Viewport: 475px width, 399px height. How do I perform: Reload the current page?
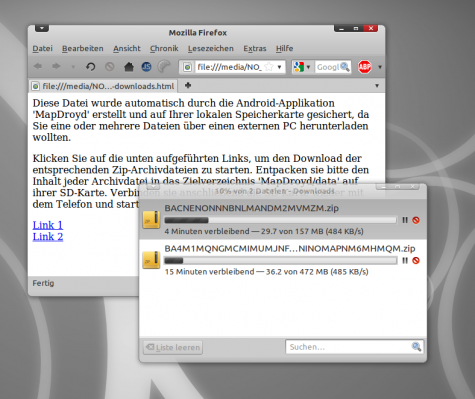[x=90, y=67]
